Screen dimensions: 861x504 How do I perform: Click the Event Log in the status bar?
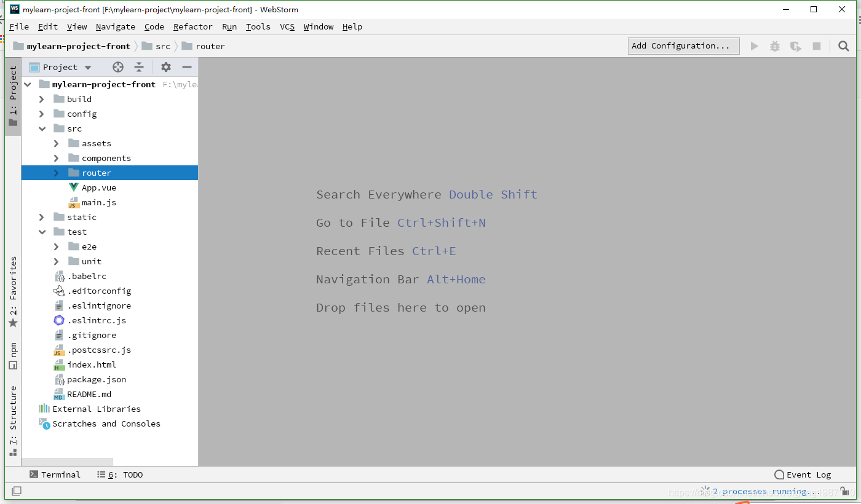point(803,474)
